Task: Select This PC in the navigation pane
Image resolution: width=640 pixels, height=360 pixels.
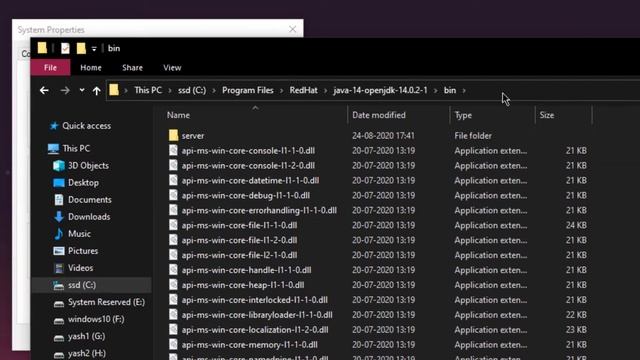Action: tap(76, 149)
